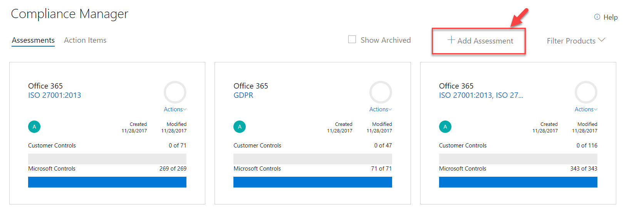
Task: Click the '71 of 71' count
Action: click(381, 169)
